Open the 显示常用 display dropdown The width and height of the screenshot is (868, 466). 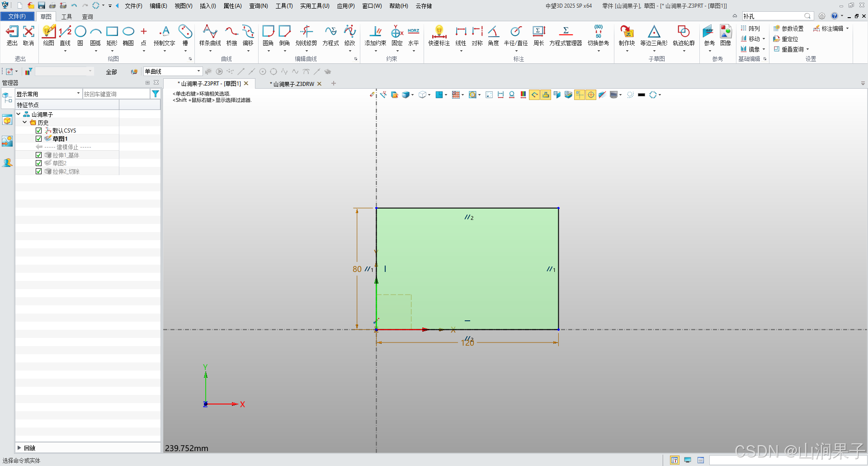[x=48, y=94]
